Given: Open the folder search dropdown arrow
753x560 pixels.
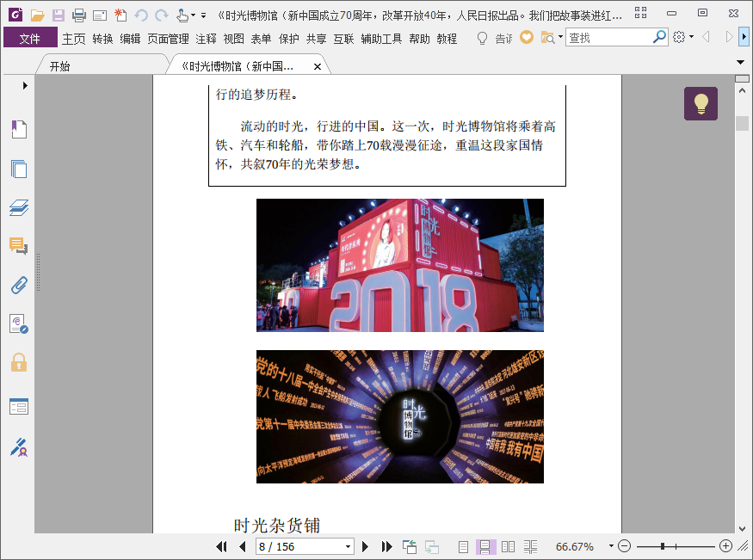Looking at the screenshot, I should coord(560,36).
